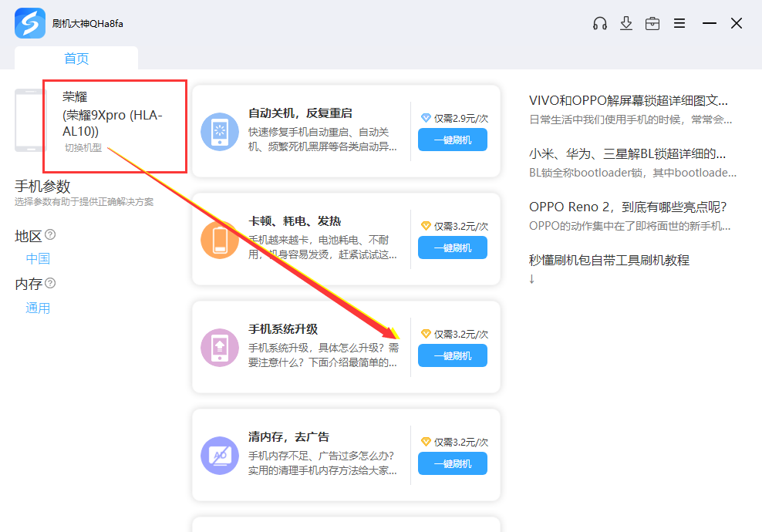Click the 仅需2.9元/次 price label
Screen dimensions: 762x532
461,118
